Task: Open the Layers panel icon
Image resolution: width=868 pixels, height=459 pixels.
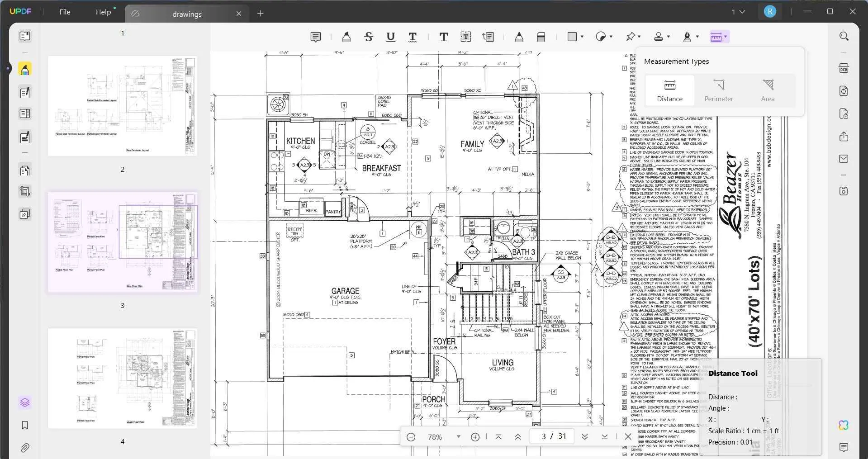Action: click(25, 402)
